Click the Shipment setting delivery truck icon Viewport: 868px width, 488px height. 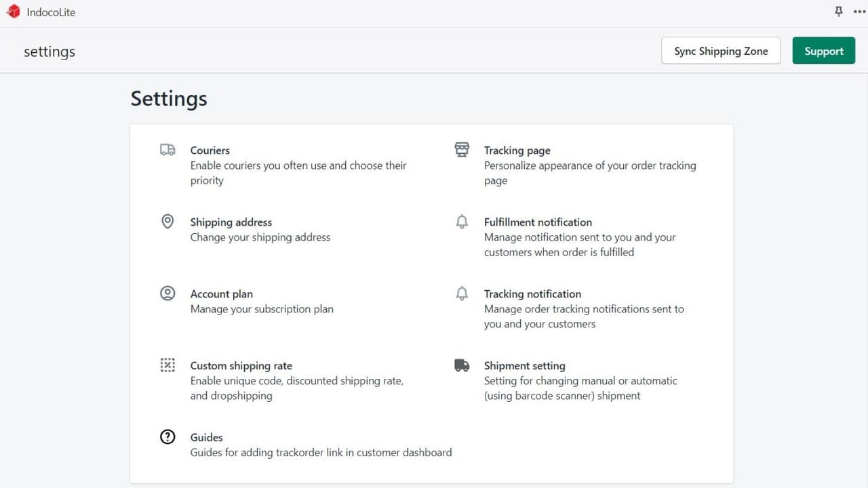click(x=462, y=365)
